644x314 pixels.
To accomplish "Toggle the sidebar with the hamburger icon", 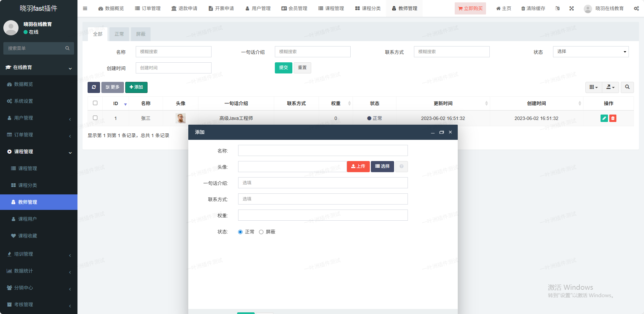I will click(85, 8).
